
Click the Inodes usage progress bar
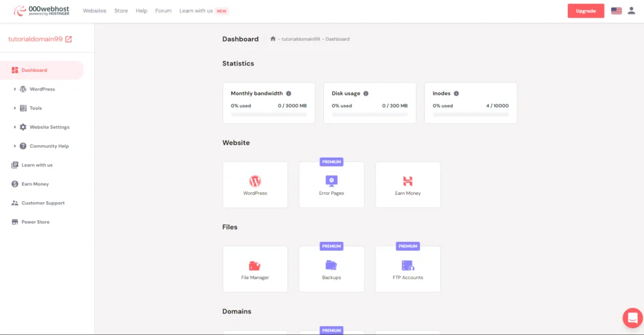click(x=470, y=114)
